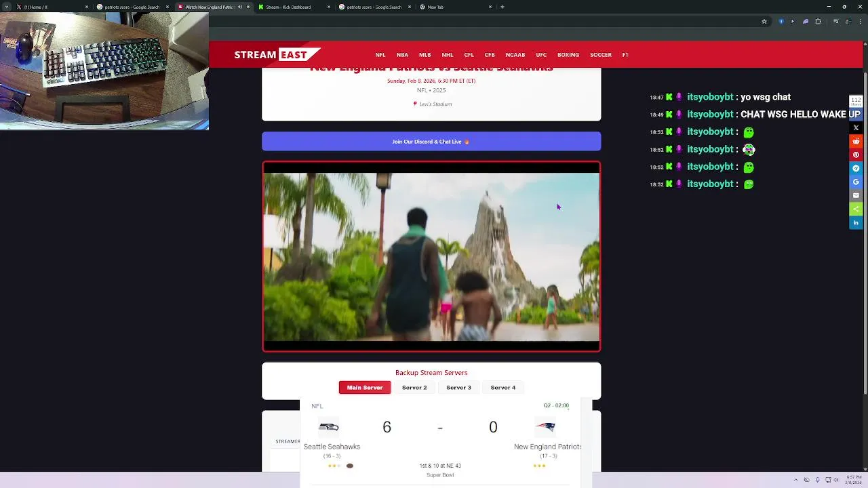Image resolution: width=868 pixels, height=488 pixels.
Task: Open NFL category in StreamEast nav
Action: [x=380, y=55]
